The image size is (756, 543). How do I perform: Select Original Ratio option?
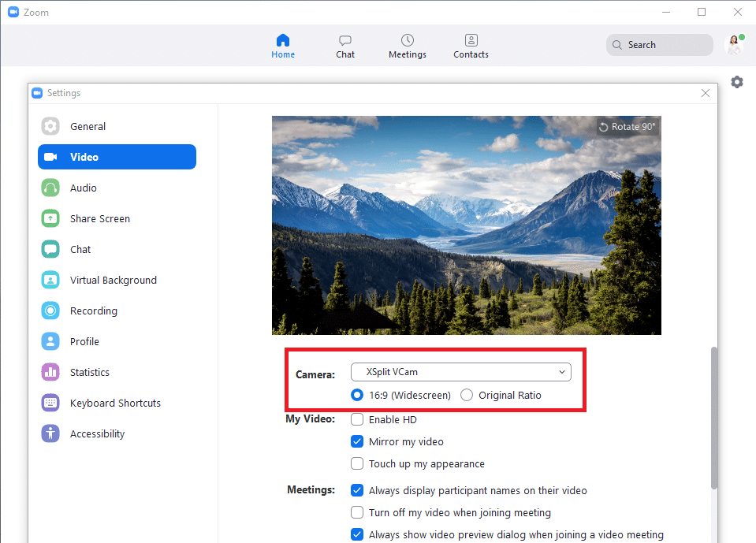click(466, 395)
